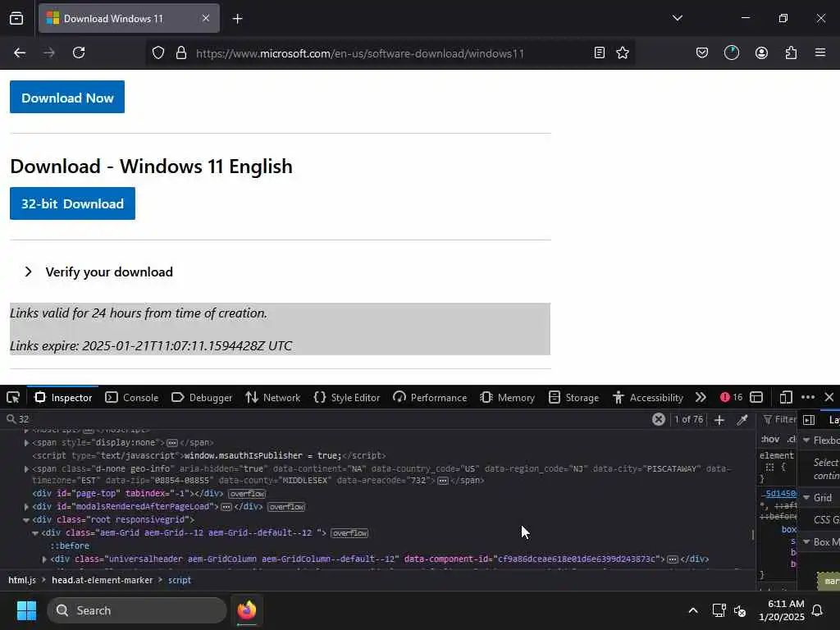Open the Firefox application hamburger menu
Image resolution: width=840 pixels, height=630 pixels.
click(x=820, y=52)
